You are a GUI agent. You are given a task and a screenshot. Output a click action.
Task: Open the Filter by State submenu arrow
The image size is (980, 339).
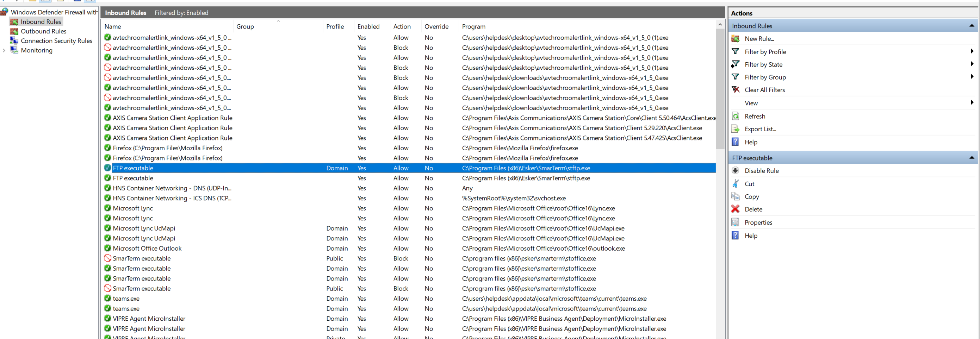click(x=972, y=64)
